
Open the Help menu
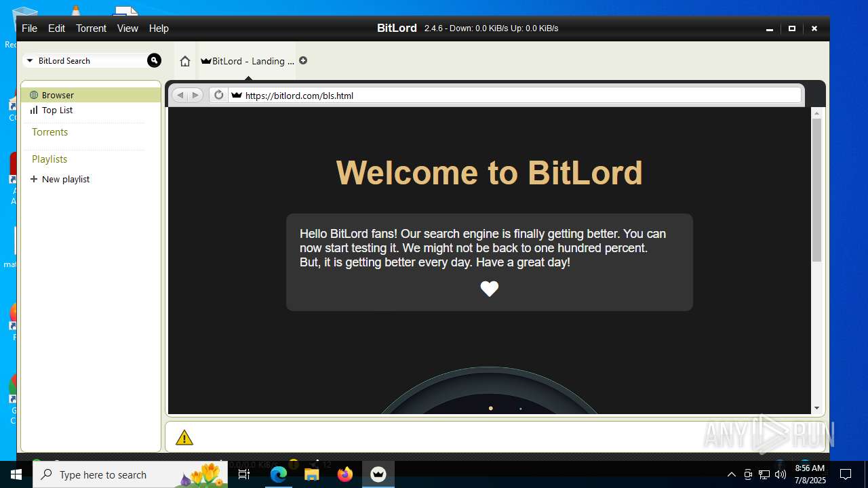(x=159, y=28)
